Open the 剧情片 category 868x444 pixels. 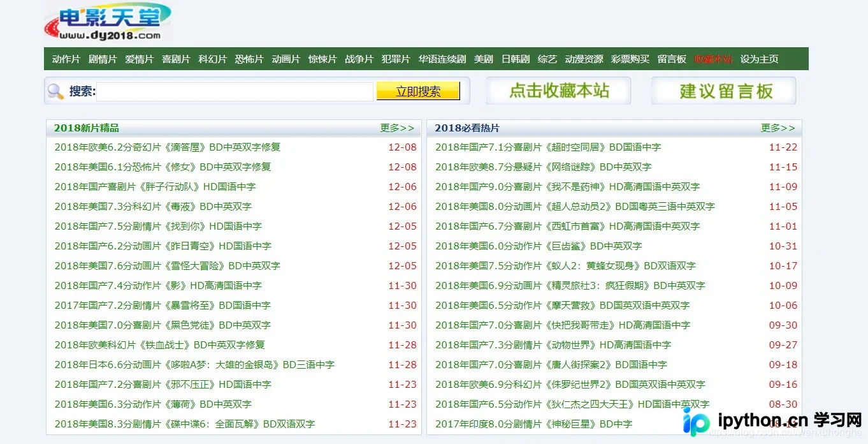click(103, 59)
